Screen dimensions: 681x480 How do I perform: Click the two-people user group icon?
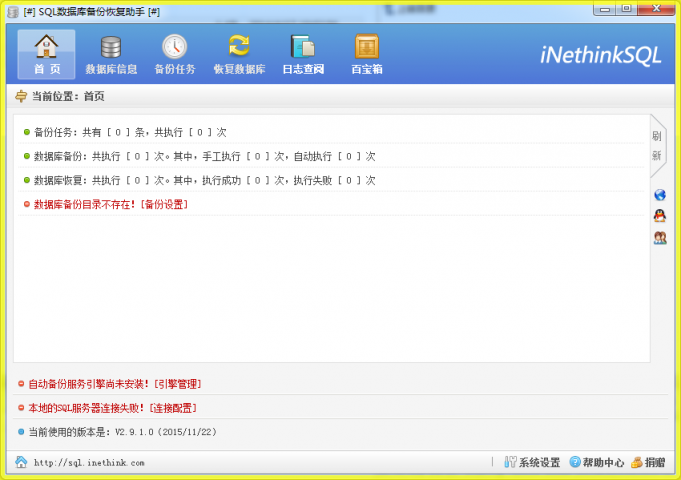659,237
